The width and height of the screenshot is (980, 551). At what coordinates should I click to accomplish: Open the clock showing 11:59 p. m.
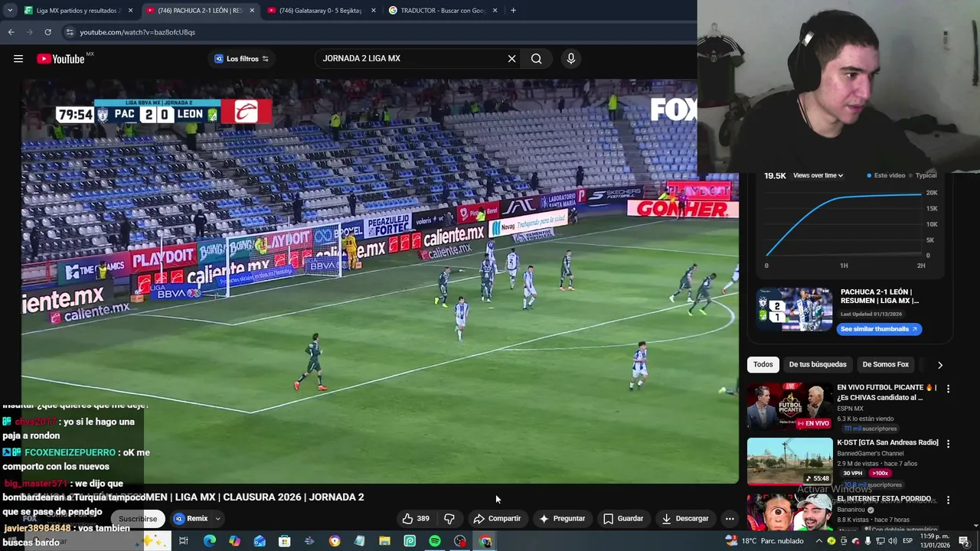(x=935, y=541)
